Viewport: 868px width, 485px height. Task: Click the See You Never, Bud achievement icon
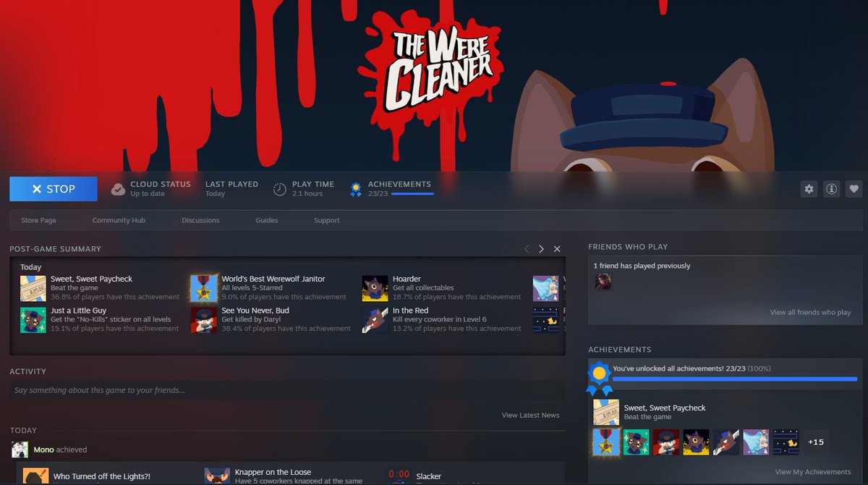(x=204, y=320)
